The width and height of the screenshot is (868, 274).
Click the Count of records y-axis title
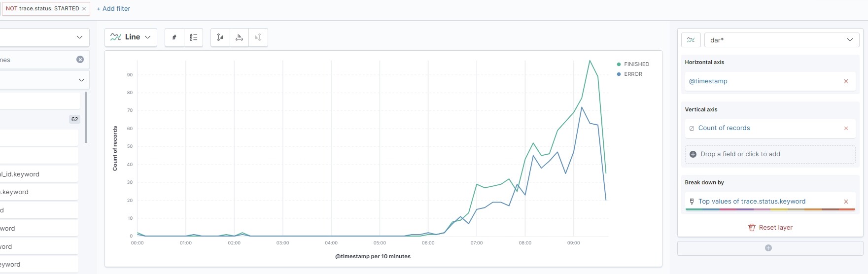tap(115, 148)
